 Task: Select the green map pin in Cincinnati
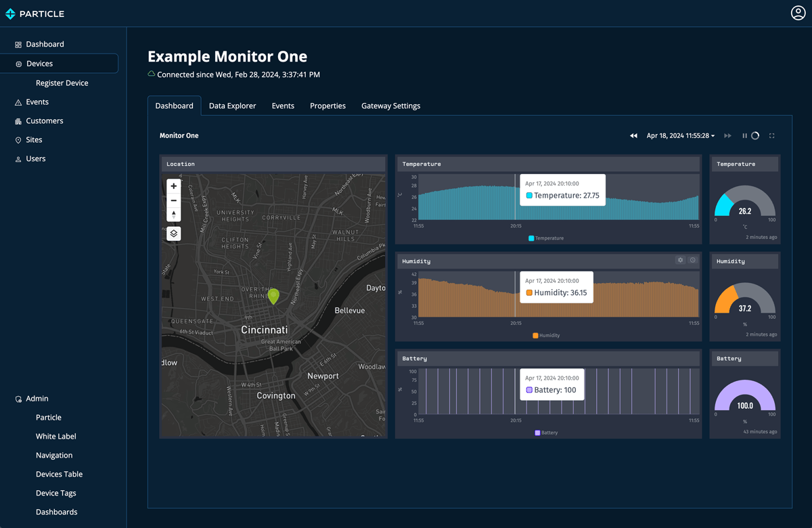point(273,296)
